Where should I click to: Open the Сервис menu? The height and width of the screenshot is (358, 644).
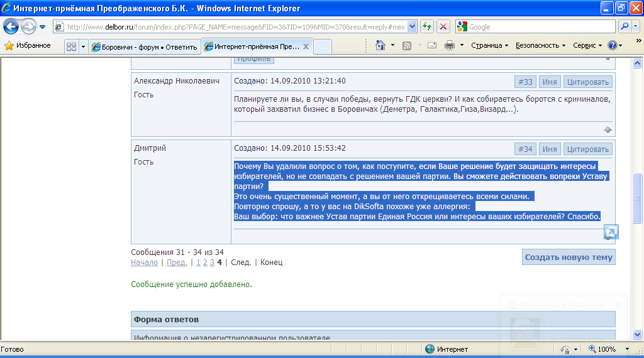587,45
